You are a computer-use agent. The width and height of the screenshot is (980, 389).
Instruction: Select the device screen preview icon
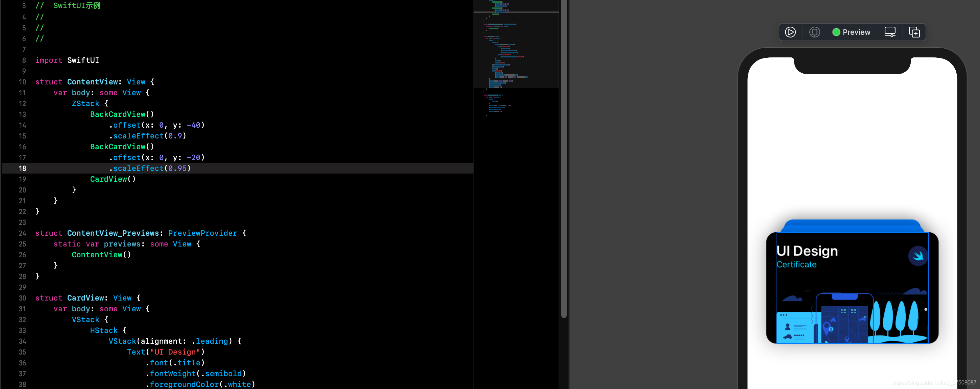tap(891, 32)
